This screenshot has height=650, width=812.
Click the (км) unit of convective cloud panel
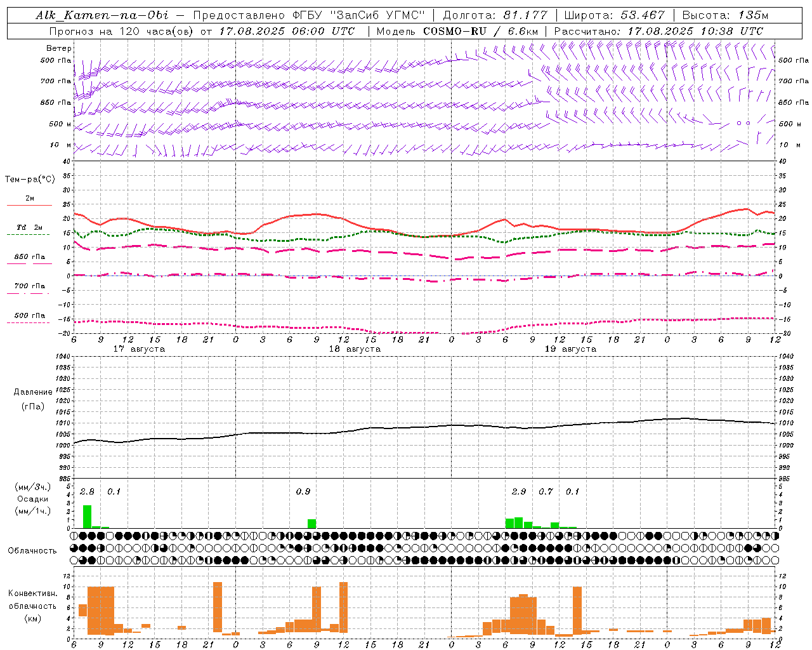click(32, 618)
